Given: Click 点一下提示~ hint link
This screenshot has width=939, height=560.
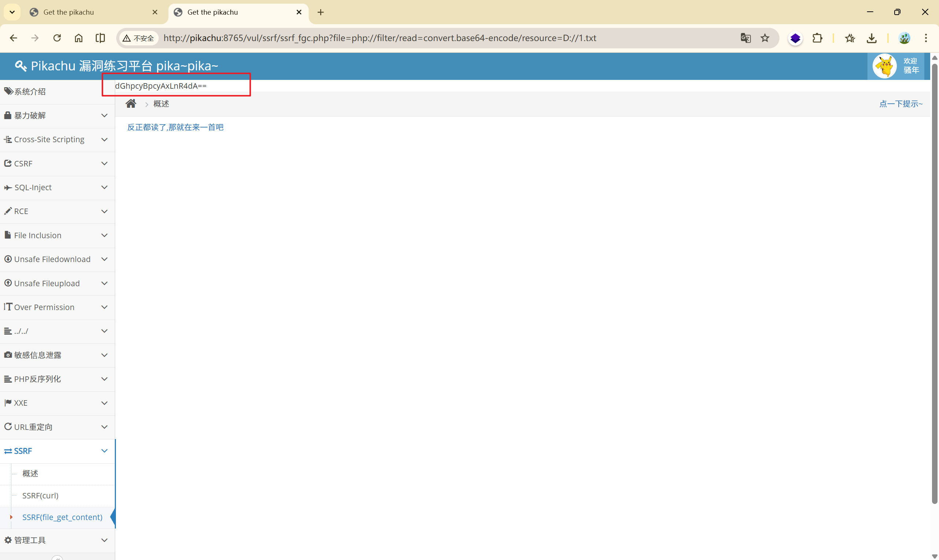Looking at the screenshot, I should tap(901, 104).
